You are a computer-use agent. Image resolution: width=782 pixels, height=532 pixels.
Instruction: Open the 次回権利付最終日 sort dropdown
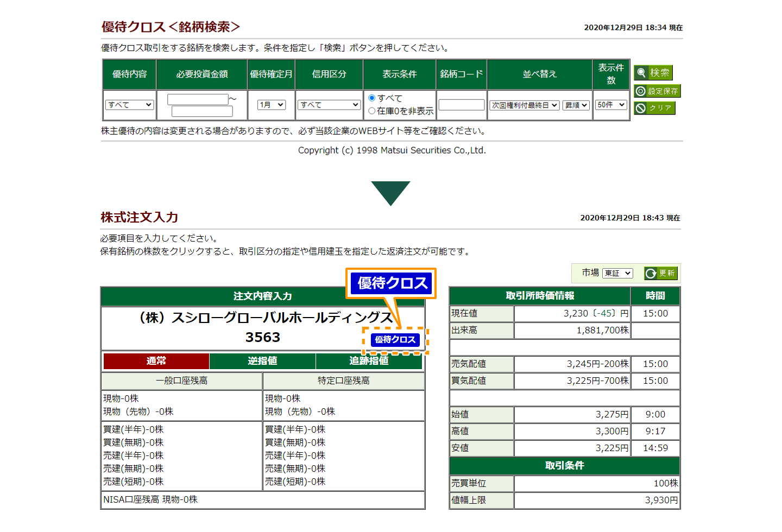(x=525, y=105)
